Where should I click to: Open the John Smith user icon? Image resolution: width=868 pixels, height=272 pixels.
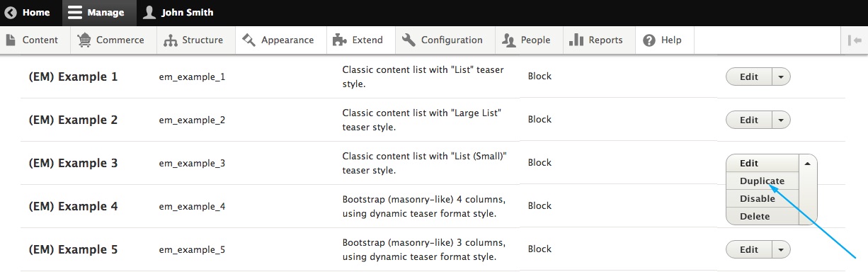click(149, 12)
